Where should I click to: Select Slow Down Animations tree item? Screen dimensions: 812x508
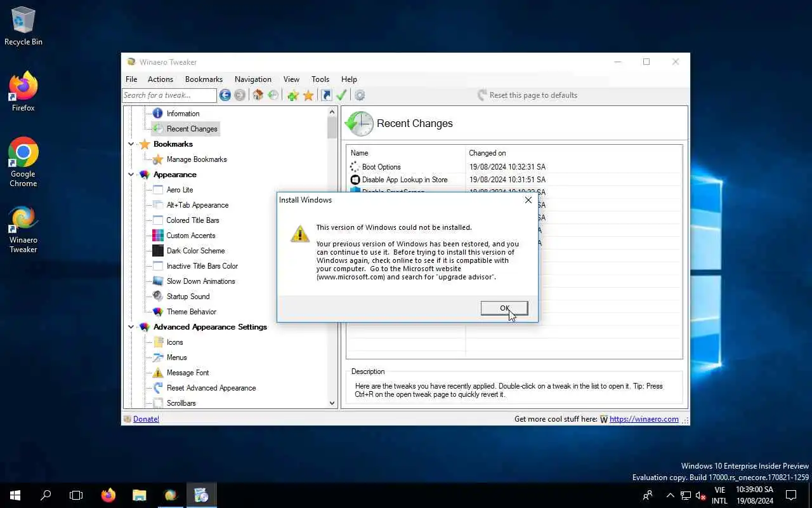[200, 281]
